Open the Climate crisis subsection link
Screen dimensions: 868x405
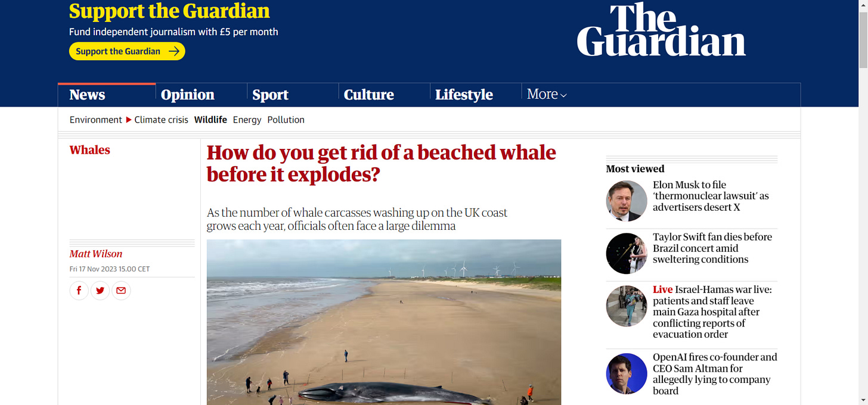[161, 120]
